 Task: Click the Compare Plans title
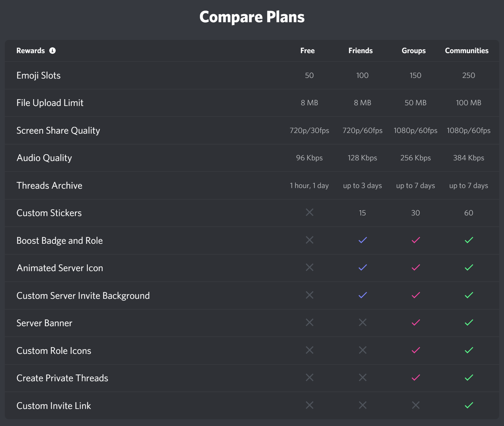252,17
